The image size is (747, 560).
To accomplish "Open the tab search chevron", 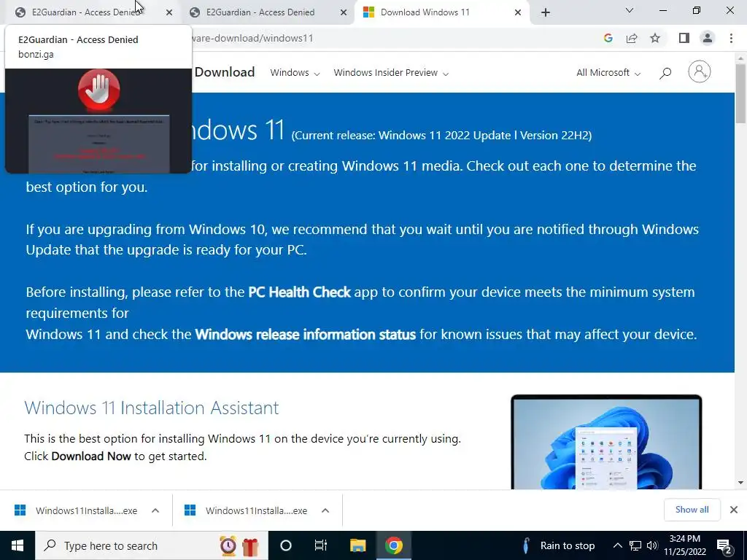I will pos(630,10).
